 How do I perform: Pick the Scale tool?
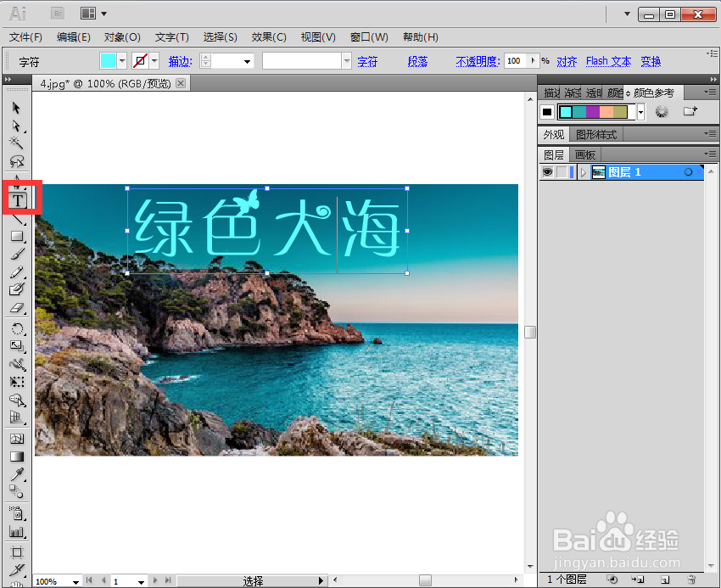(18, 346)
